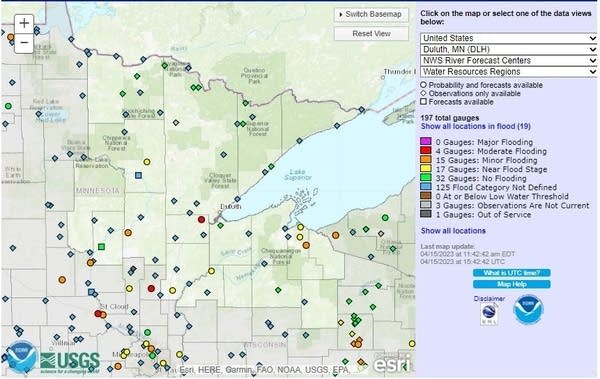This screenshot has height=379, width=600.
Task: Zoom in with the plus button
Action: pyautogui.click(x=24, y=23)
